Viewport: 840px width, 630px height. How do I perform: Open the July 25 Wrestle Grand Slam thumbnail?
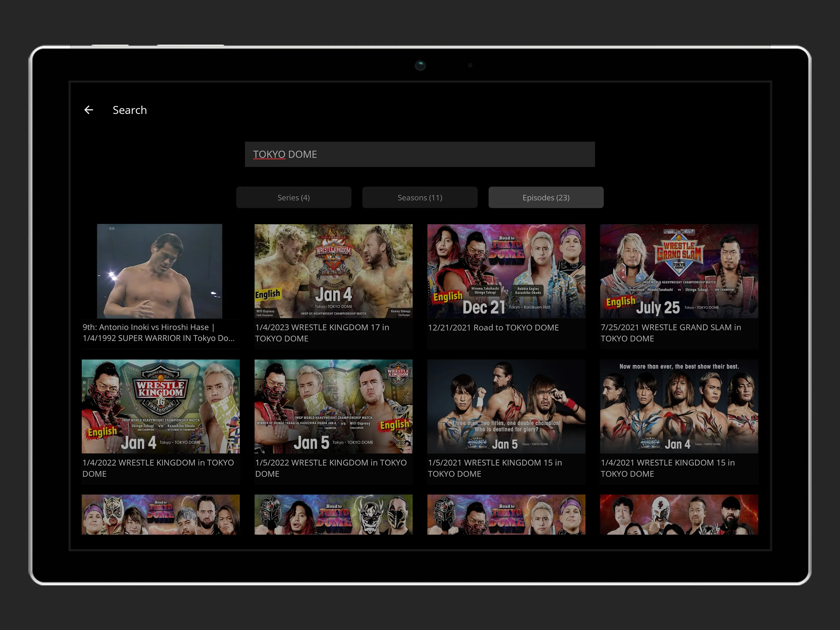(x=679, y=271)
